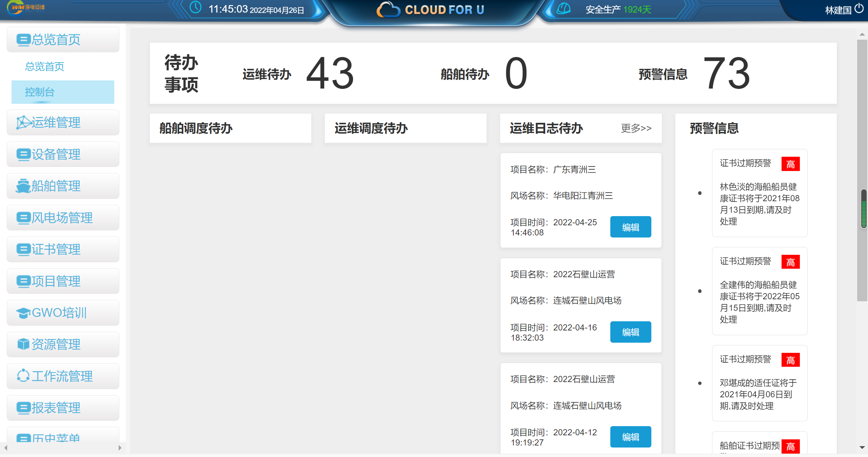
Task: Click the graduation cap GWO培训 icon
Action: [23, 313]
